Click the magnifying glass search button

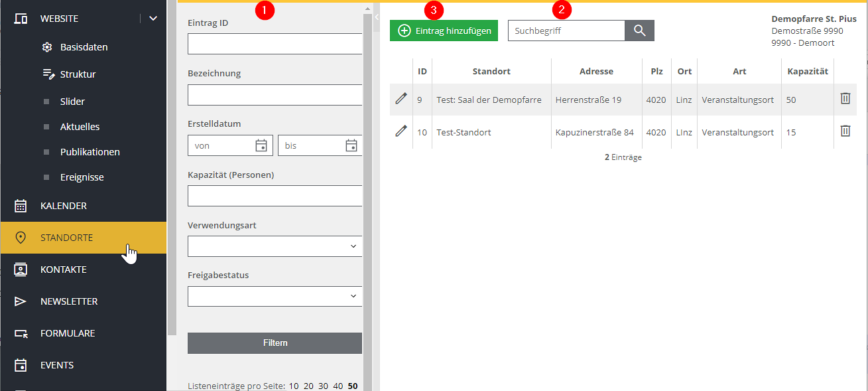click(639, 31)
